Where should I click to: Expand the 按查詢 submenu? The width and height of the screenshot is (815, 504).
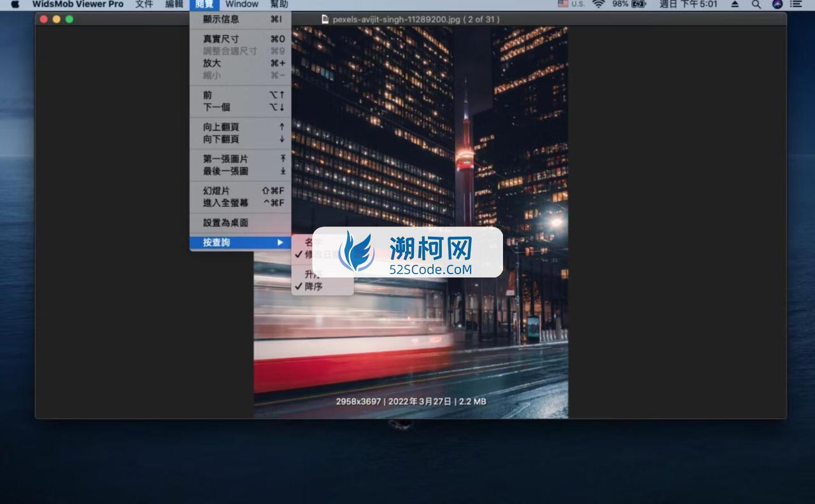[240, 242]
